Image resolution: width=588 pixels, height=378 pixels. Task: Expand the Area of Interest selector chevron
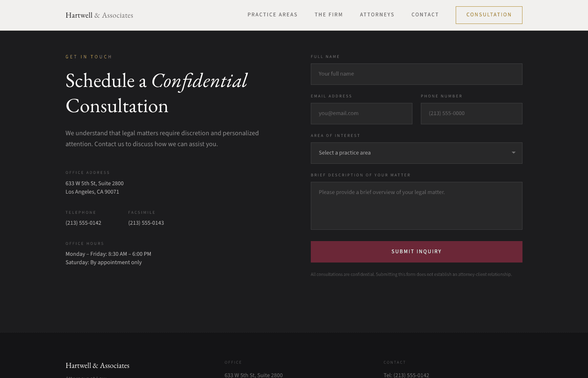[x=513, y=153]
